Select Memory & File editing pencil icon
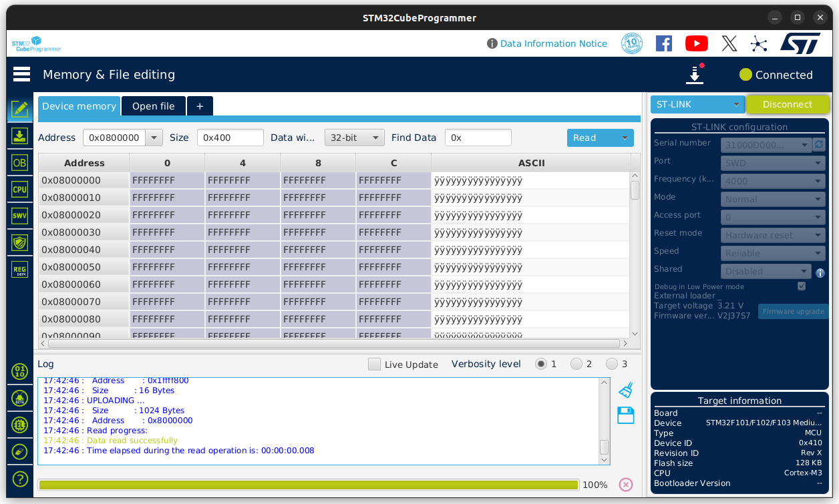This screenshot has height=504, width=839. pyautogui.click(x=20, y=110)
